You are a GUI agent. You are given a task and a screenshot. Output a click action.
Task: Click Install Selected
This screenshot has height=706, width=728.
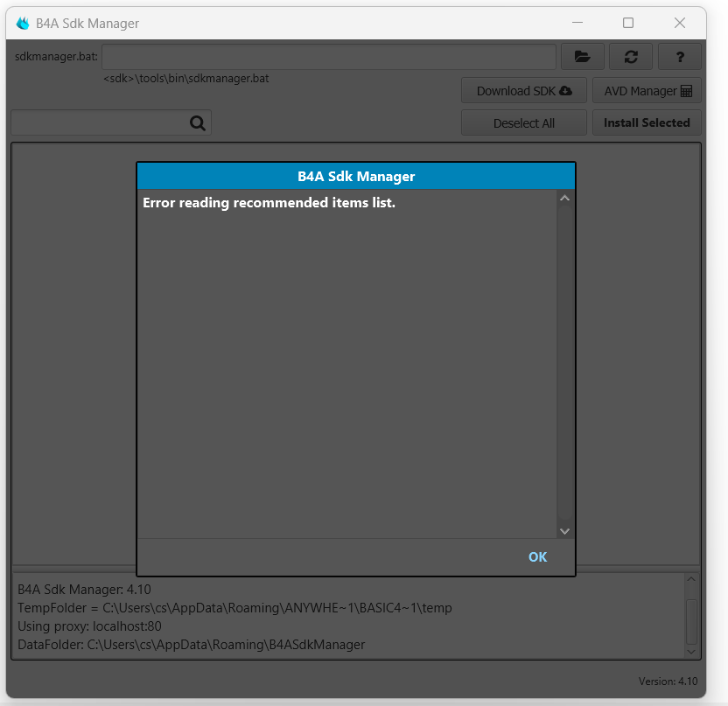pyautogui.click(x=647, y=123)
